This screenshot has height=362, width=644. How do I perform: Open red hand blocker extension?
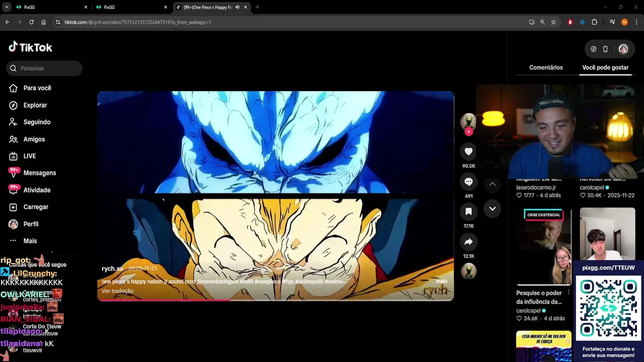click(x=570, y=22)
